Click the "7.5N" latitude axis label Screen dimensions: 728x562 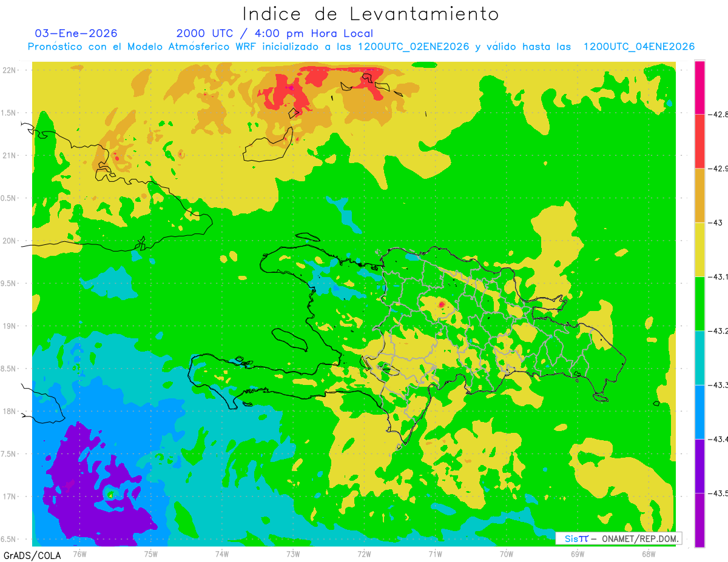pos(9,454)
